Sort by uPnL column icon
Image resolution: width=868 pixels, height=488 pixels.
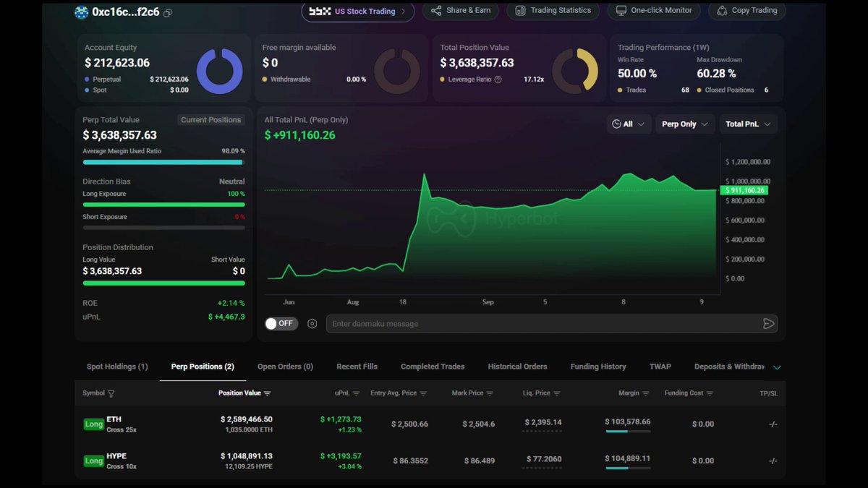357,393
